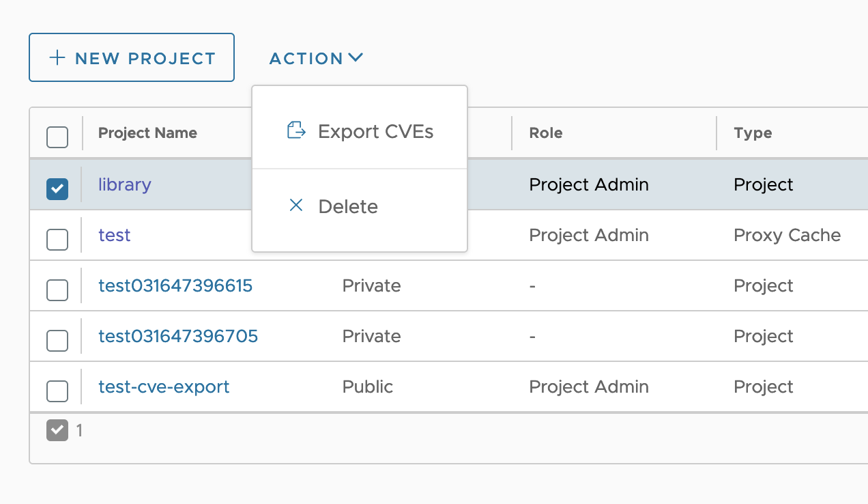Click the X icon next to Delete
The height and width of the screenshot is (504, 868).
click(x=295, y=206)
